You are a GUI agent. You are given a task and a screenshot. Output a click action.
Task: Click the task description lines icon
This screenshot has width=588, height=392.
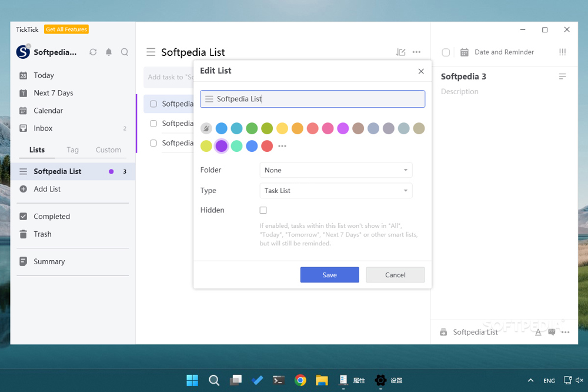[x=562, y=77]
